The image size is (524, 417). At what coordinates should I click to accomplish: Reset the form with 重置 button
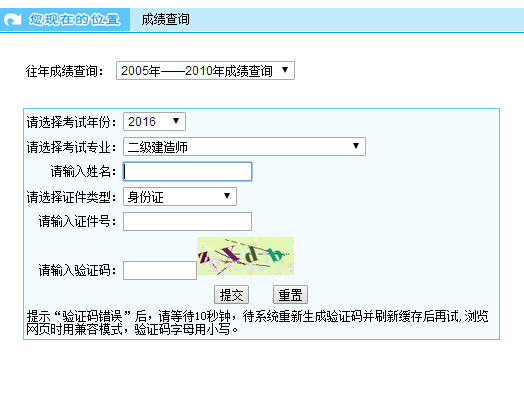290,295
